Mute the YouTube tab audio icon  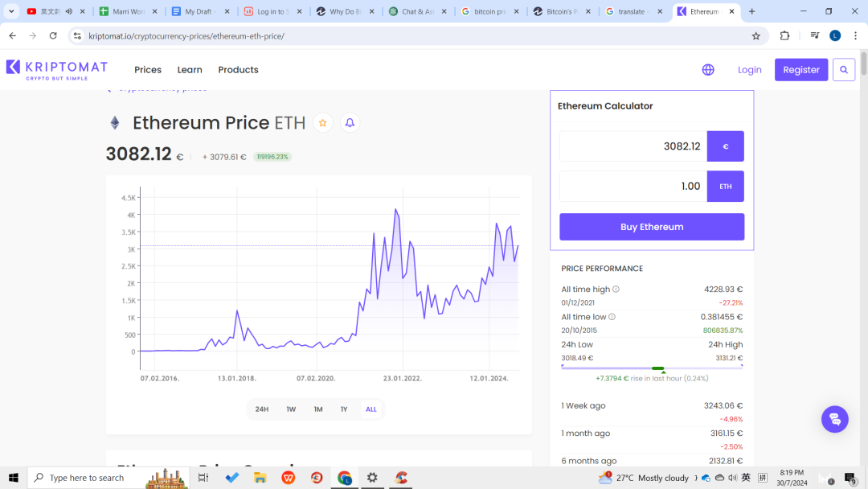coord(68,11)
